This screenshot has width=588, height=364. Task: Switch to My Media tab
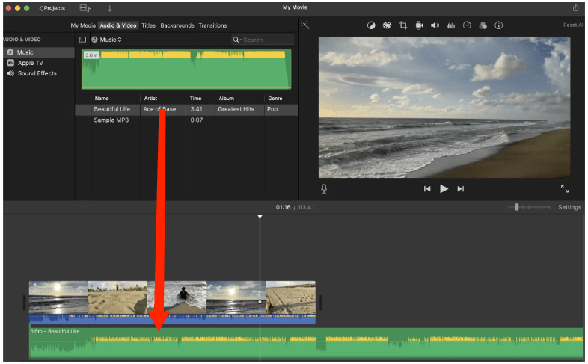(83, 25)
